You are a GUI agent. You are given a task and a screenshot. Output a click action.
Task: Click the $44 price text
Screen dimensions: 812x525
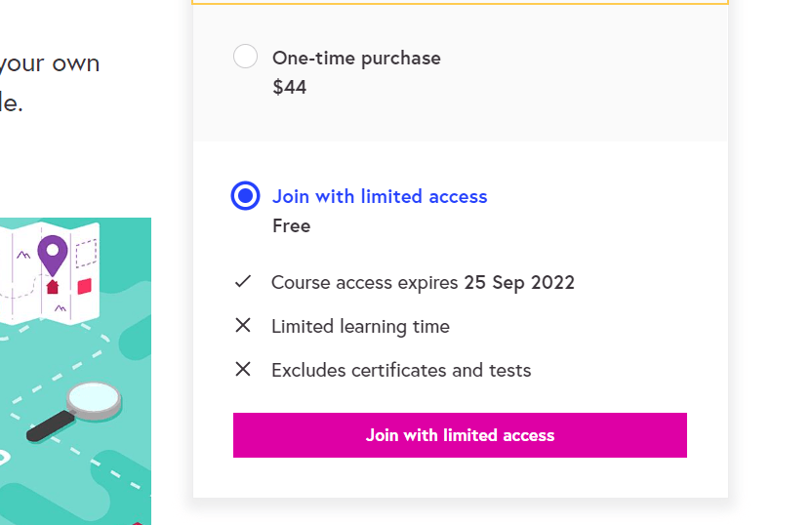coord(290,87)
